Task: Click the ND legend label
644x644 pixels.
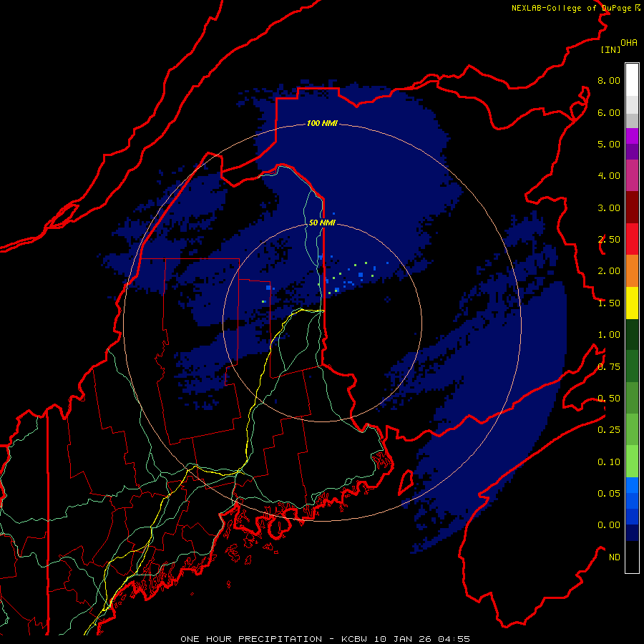Action: pos(615,557)
